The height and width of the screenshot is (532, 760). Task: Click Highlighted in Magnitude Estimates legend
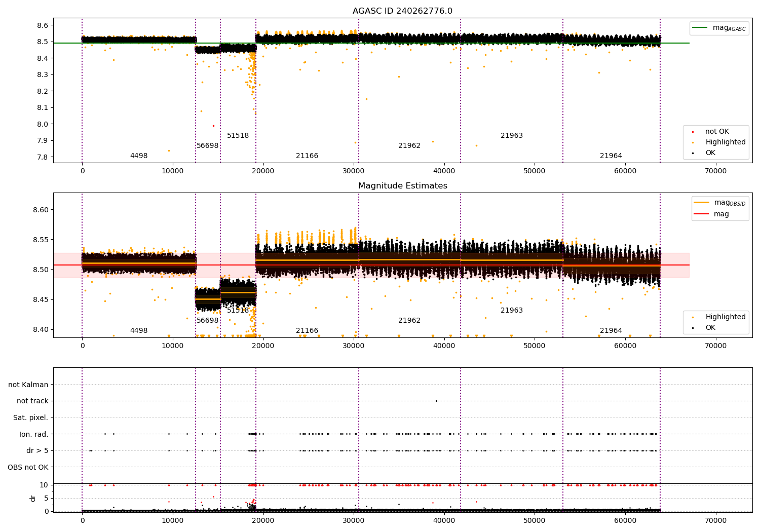click(x=726, y=317)
